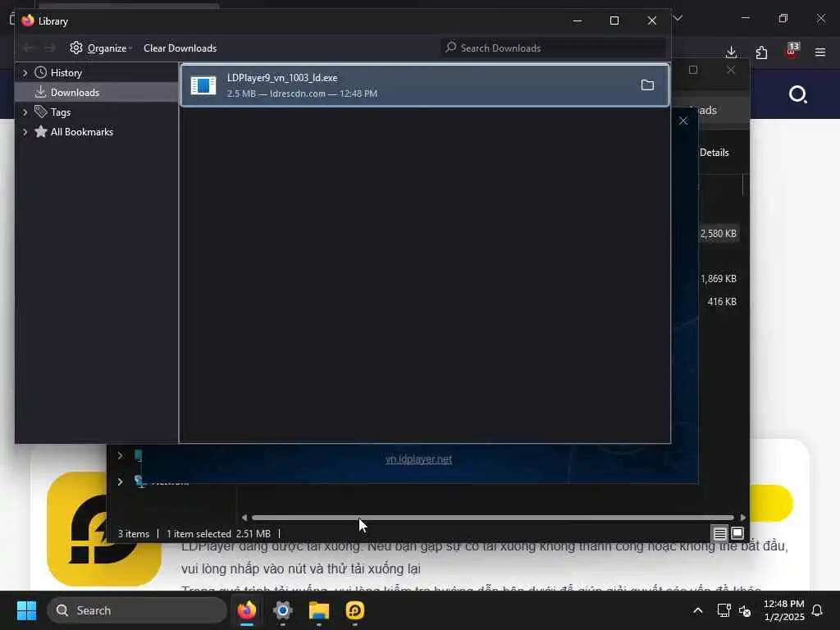Click the yellow download button on webpage
This screenshot has height=630, width=840.
(x=771, y=503)
